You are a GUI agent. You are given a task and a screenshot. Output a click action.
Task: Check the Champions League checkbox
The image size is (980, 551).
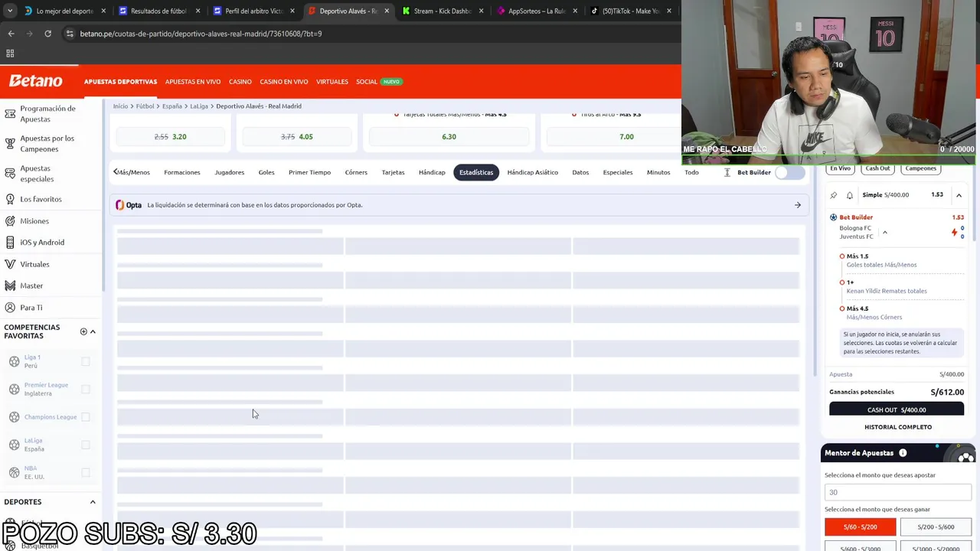86,417
